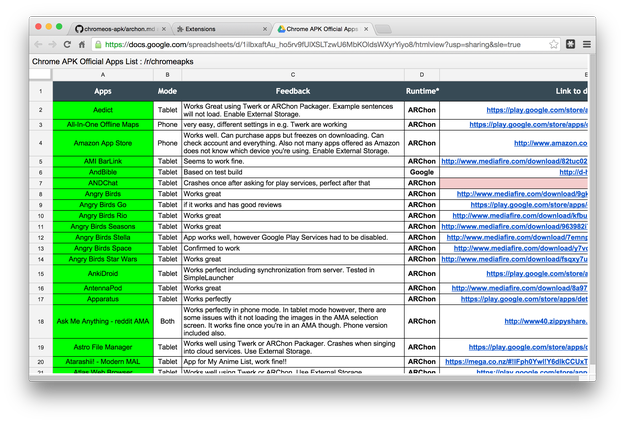This screenshot has width=625, height=423.
Task: Select column B header
Action: (167, 75)
